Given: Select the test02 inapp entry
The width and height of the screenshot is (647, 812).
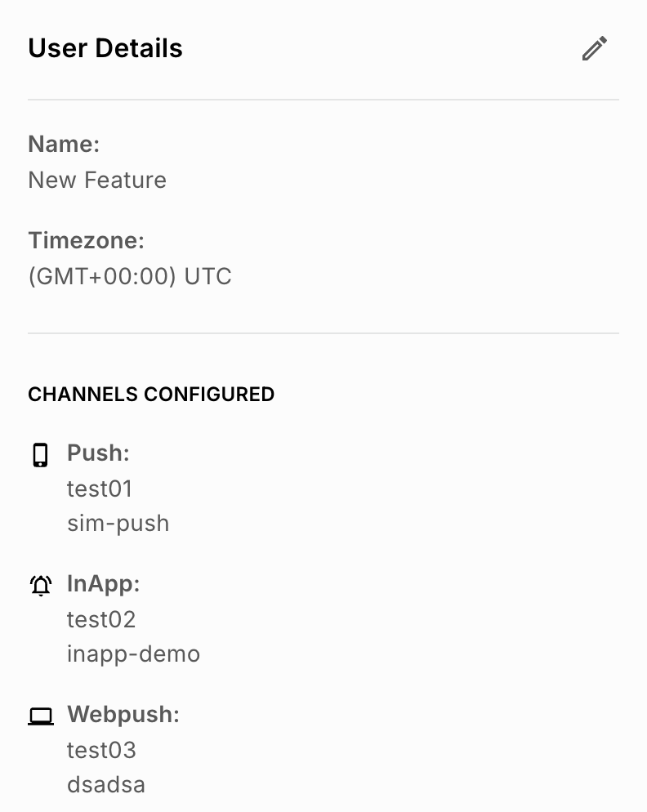Looking at the screenshot, I should [x=101, y=619].
